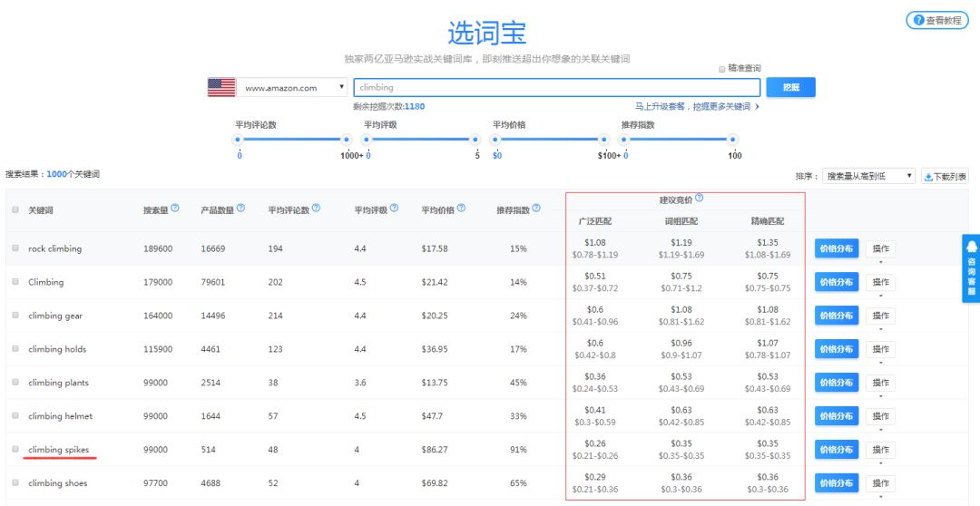This screenshot has height=506, width=980.
Task: Click the help icon beside 平均评论数 column
Action: [317, 208]
